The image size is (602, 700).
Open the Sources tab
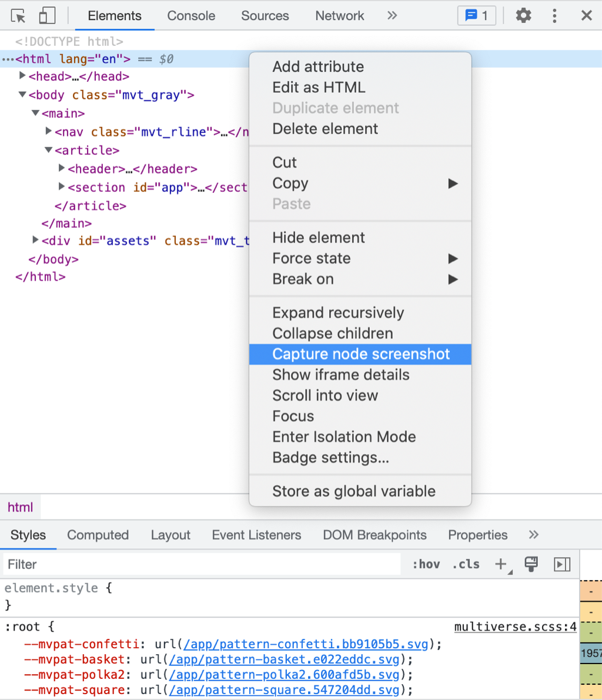(265, 16)
